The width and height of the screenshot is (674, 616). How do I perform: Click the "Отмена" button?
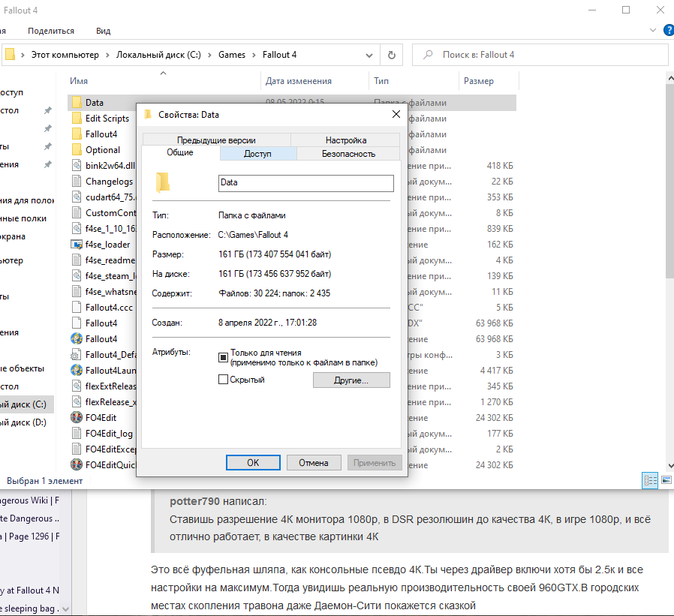pyautogui.click(x=314, y=463)
